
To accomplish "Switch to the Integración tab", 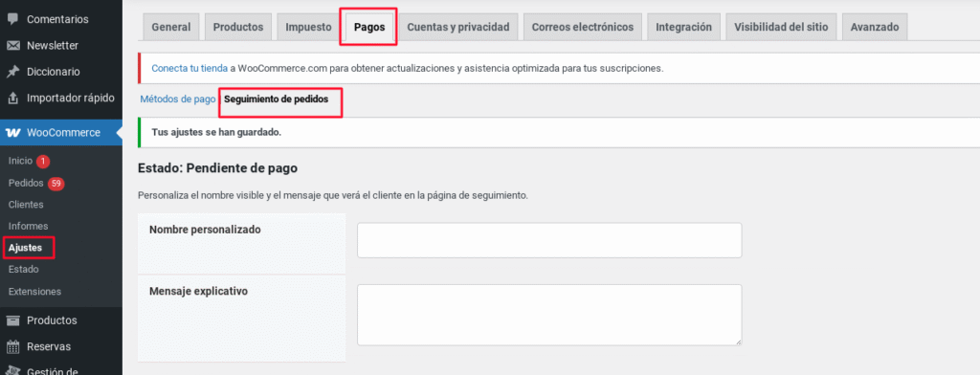I will 683,27.
